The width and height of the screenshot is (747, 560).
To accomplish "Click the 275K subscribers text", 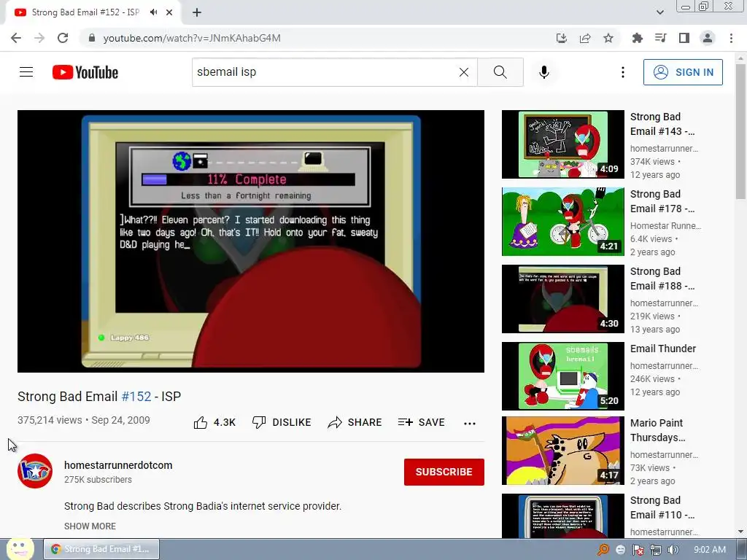I will click(98, 480).
